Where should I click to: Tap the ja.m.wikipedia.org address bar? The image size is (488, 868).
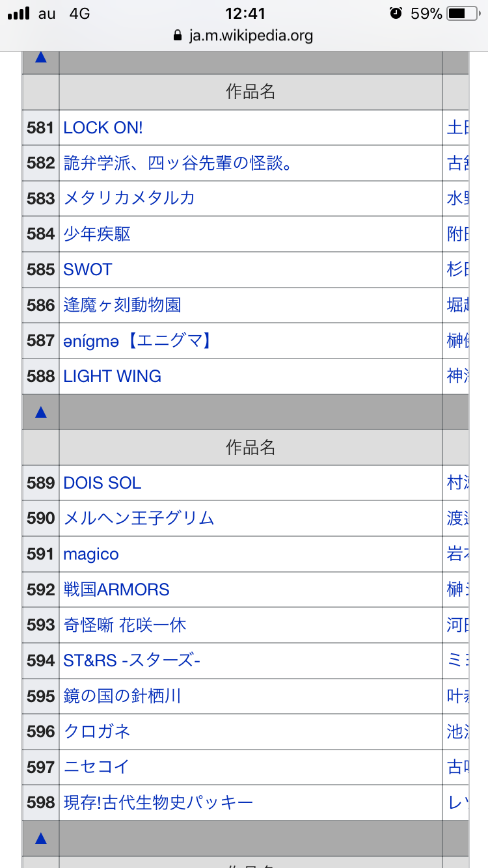click(251, 35)
